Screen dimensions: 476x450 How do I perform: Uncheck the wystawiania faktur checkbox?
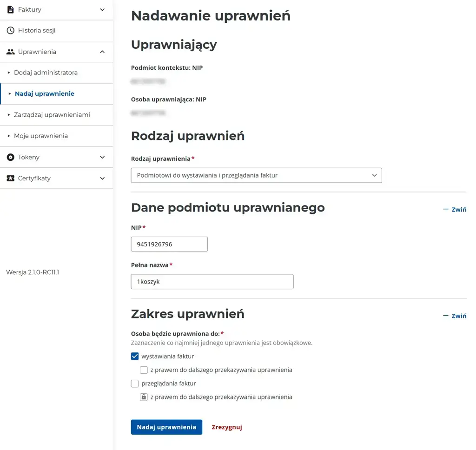click(135, 356)
